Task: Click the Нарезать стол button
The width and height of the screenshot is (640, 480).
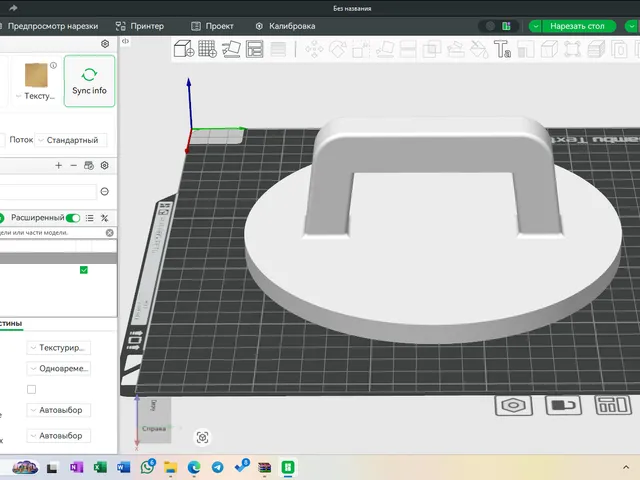Action: click(x=577, y=26)
